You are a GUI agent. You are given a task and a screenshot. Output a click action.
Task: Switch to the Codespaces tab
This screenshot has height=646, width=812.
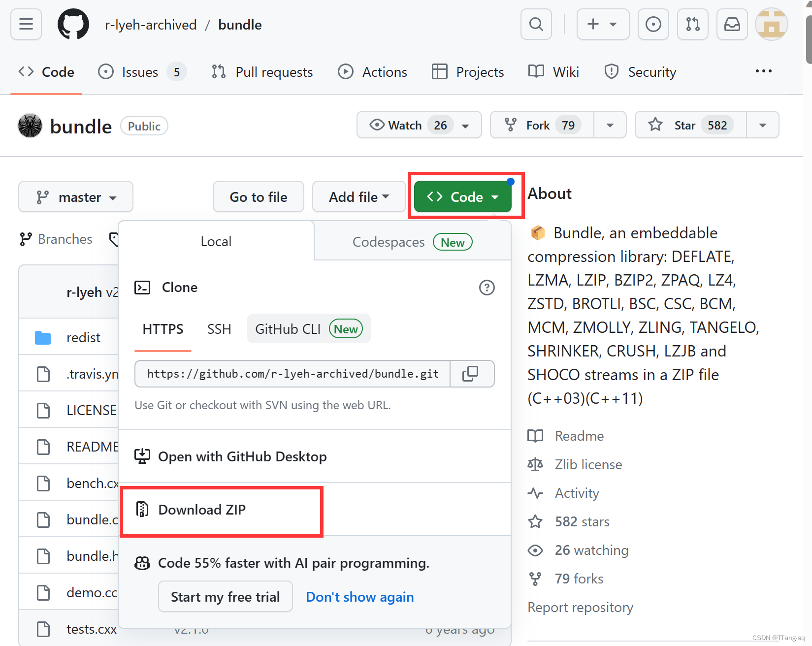tap(413, 242)
